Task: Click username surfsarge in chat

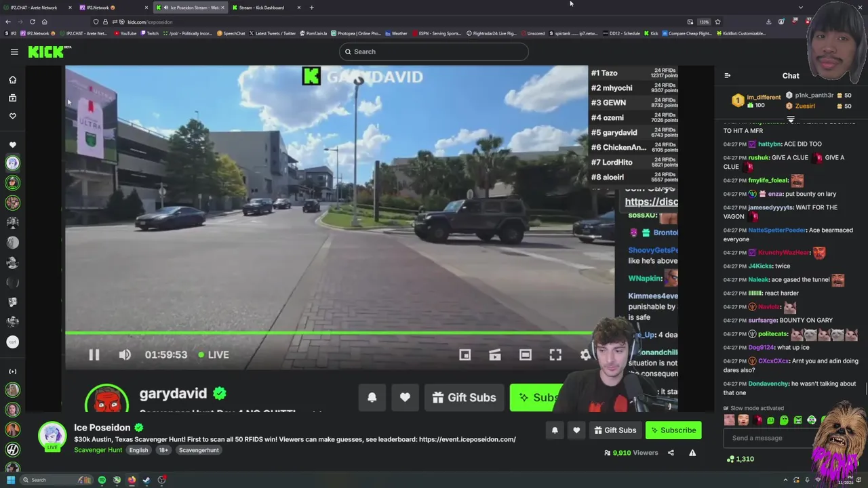Action: click(763, 321)
